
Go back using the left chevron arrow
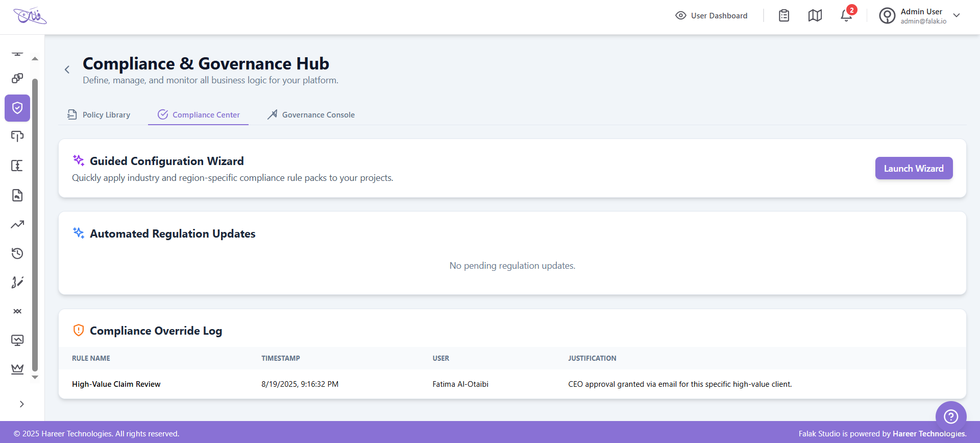(67, 69)
